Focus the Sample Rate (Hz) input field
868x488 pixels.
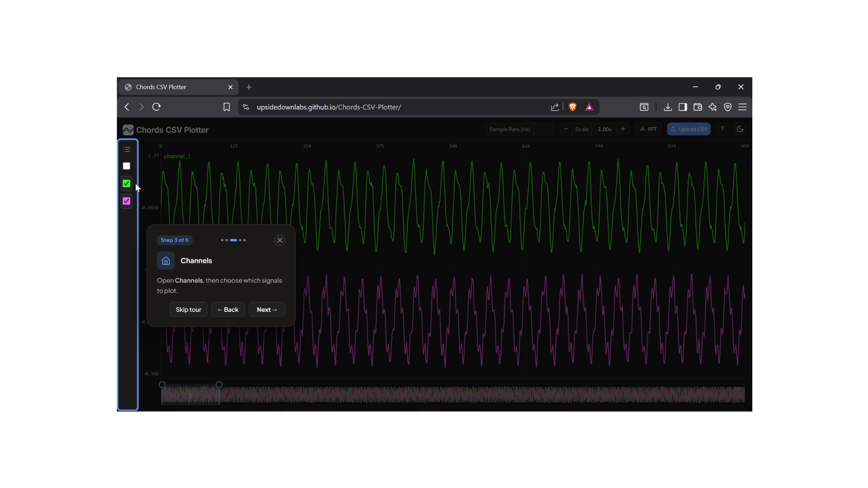pos(544,129)
